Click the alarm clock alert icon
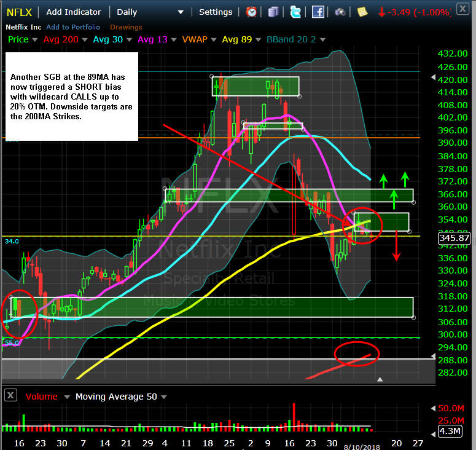This screenshot has height=450, width=476. (252, 12)
